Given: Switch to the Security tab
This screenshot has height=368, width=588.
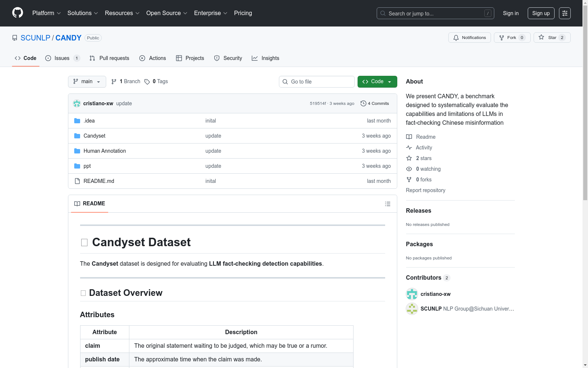Looking at the screenshot, I should [228, 58].
